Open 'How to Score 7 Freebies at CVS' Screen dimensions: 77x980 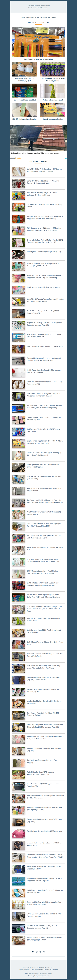(x=24, y=100)
